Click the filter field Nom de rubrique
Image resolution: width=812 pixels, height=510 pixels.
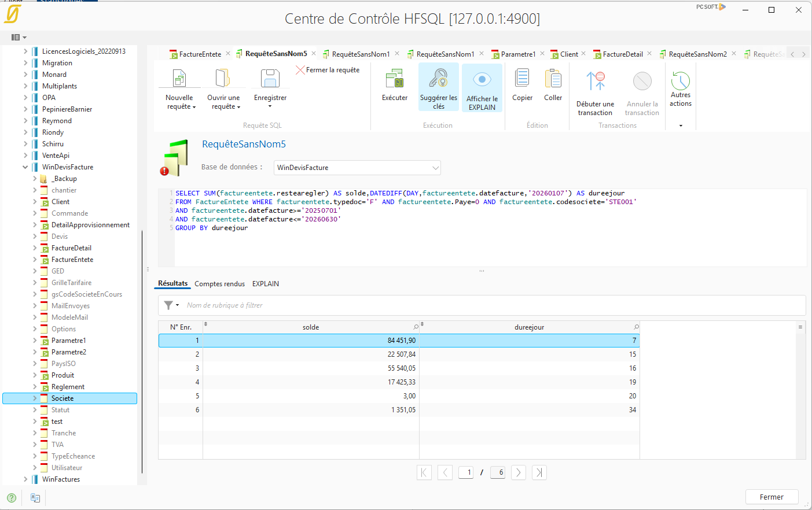[492, 305]
